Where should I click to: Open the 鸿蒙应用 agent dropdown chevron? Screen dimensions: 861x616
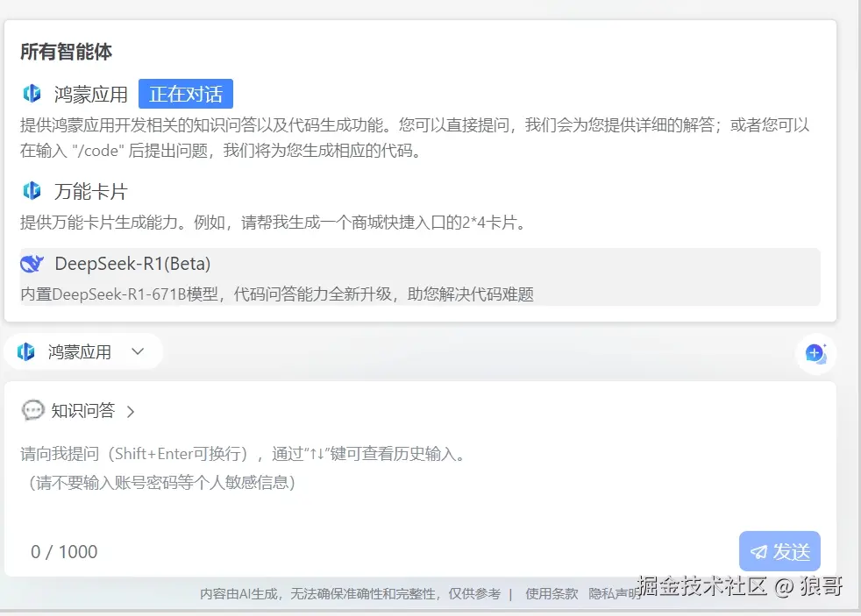[138, 351]
